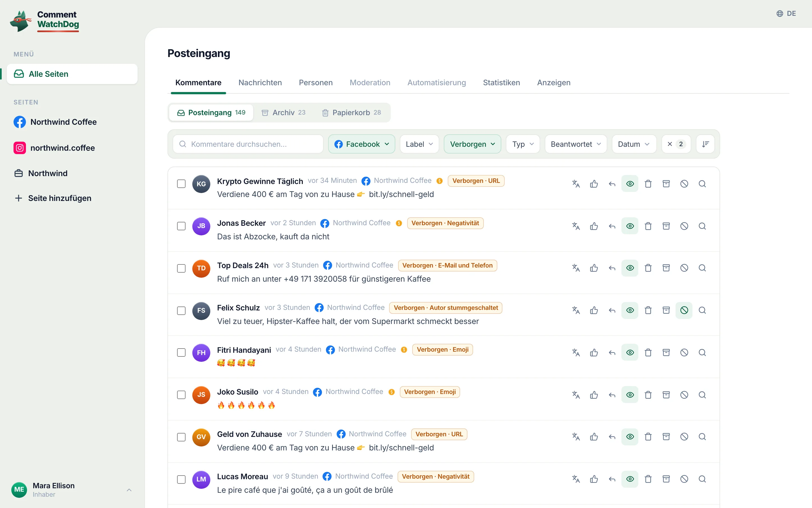Click the Kommentare durchsuchen search field
This screenshot has width=812, height=508.
(x=248, y=144)
